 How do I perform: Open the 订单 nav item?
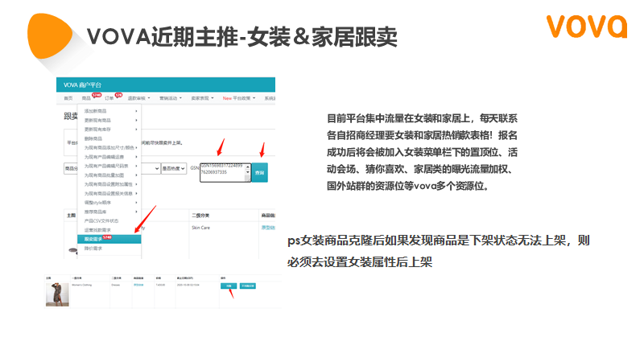(x=109, y=98)
